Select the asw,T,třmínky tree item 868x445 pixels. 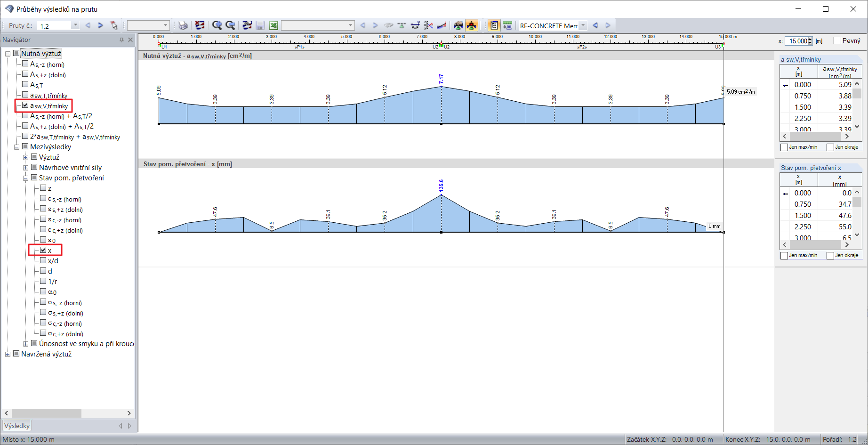coord(49,95)
